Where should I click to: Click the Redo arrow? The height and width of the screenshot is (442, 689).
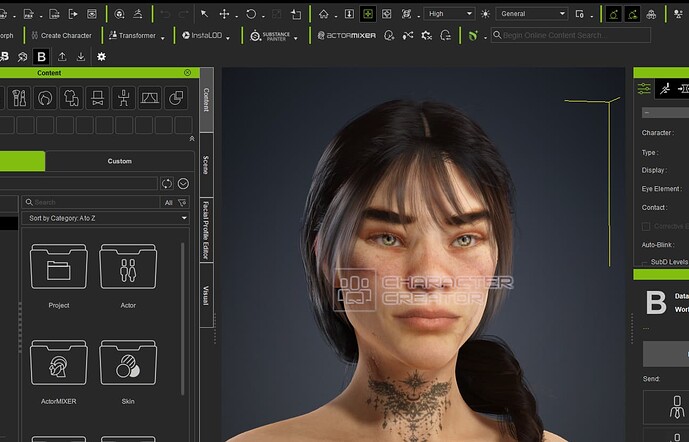click(183, 14)
